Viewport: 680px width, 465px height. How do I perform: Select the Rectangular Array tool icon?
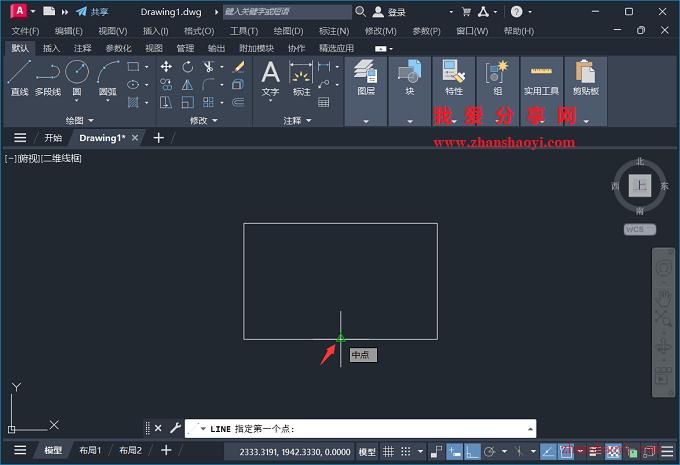pyautogui.click(x=209, y=102)
